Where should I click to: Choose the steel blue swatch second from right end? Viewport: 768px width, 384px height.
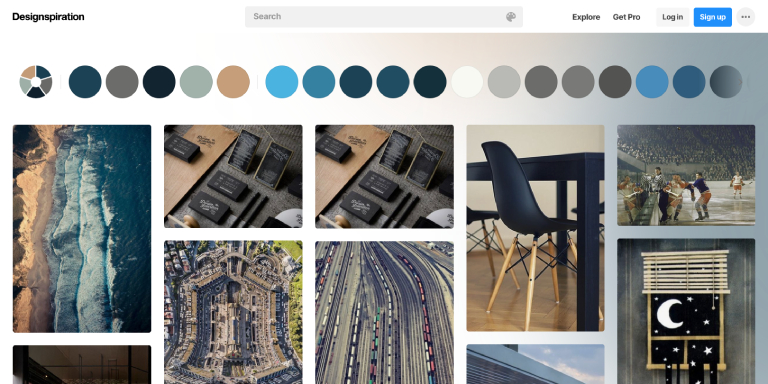[689, 82]
